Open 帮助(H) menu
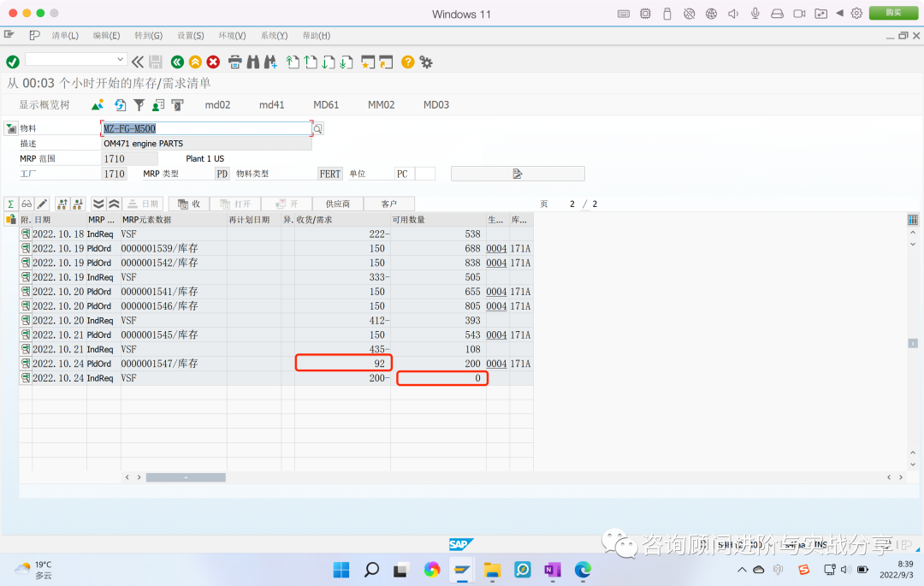The height and width of the screenshot is (586, 924). point(317,35)
